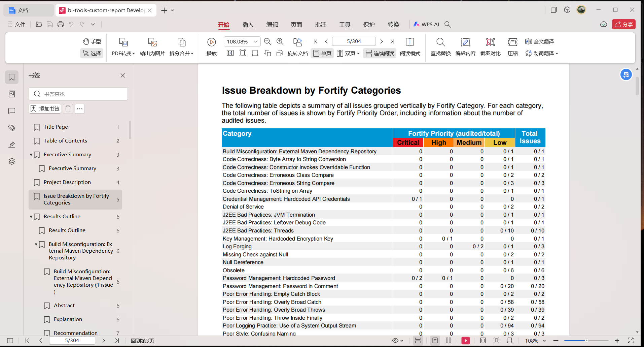Open the attachments sidebar panel
This screenshot has height=347, width=644.
12,128
